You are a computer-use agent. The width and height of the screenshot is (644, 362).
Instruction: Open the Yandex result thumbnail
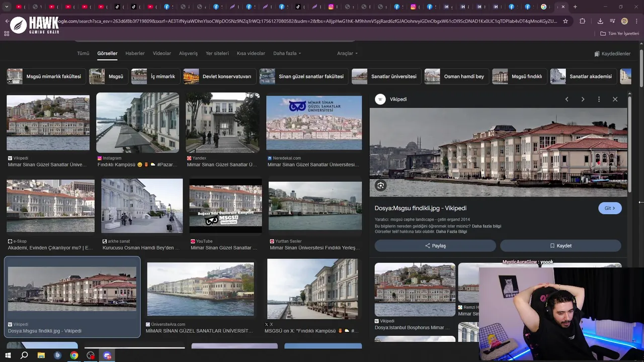point(223,123)
